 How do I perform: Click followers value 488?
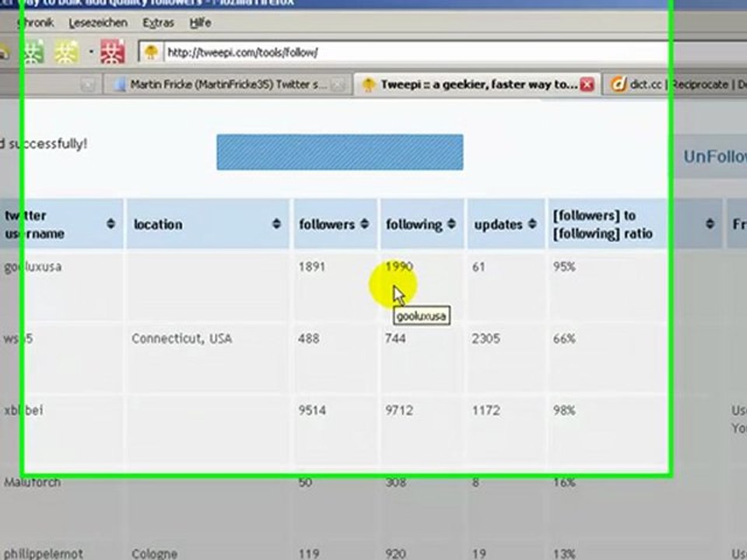309,338
